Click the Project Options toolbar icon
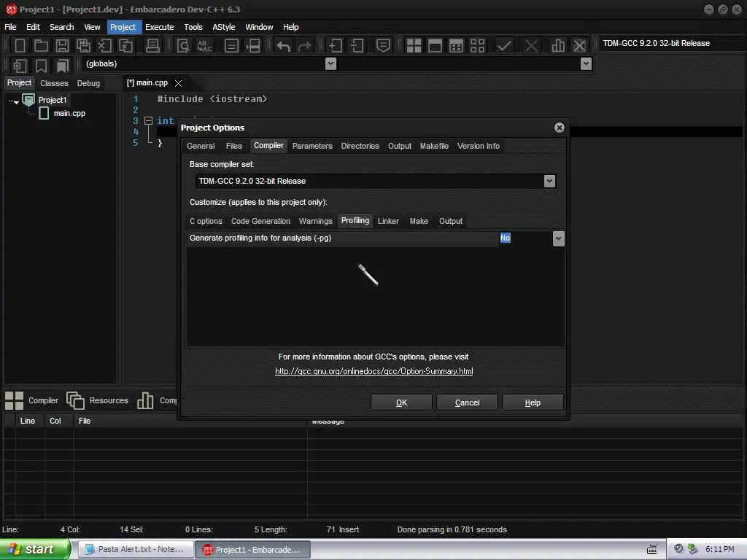Image resolution: width=747 pixels, height=560 pixels. click(383, 46)
